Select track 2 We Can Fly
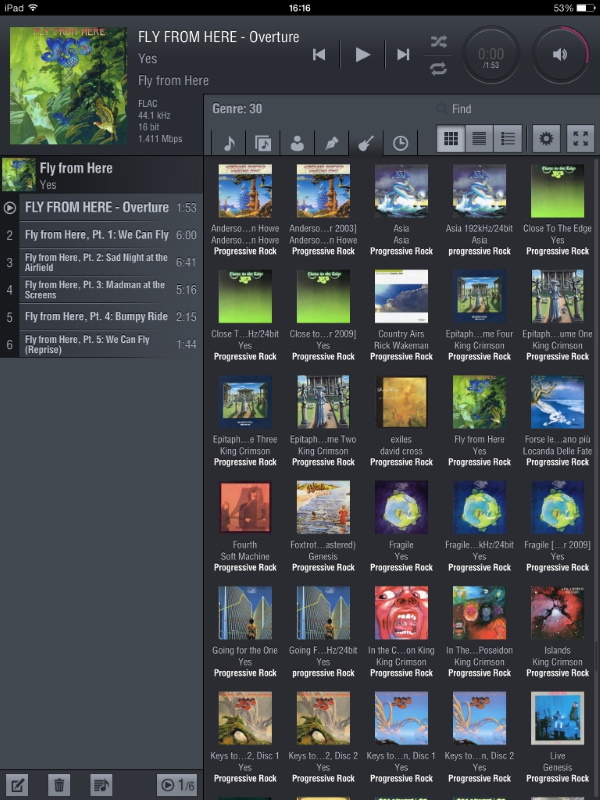 tap(102, 235)
